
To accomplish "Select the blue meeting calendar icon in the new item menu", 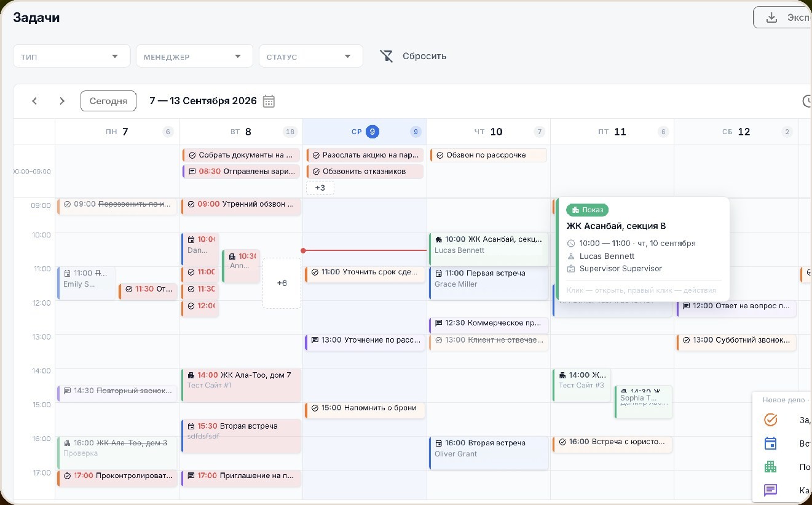I will [x=770, y=443].
